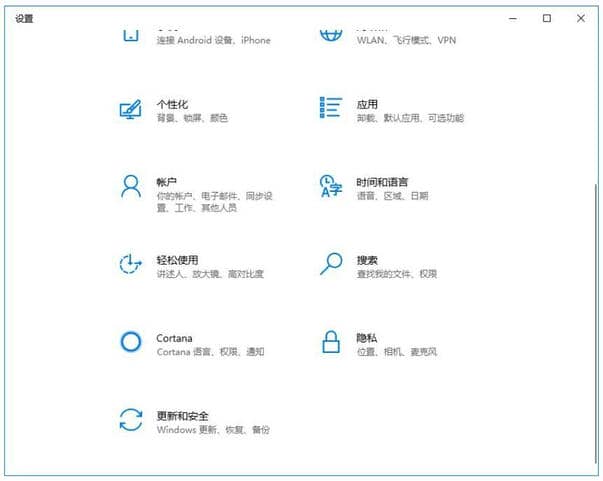
Task: Select the 个性化 heading
Action: (172, 104)
